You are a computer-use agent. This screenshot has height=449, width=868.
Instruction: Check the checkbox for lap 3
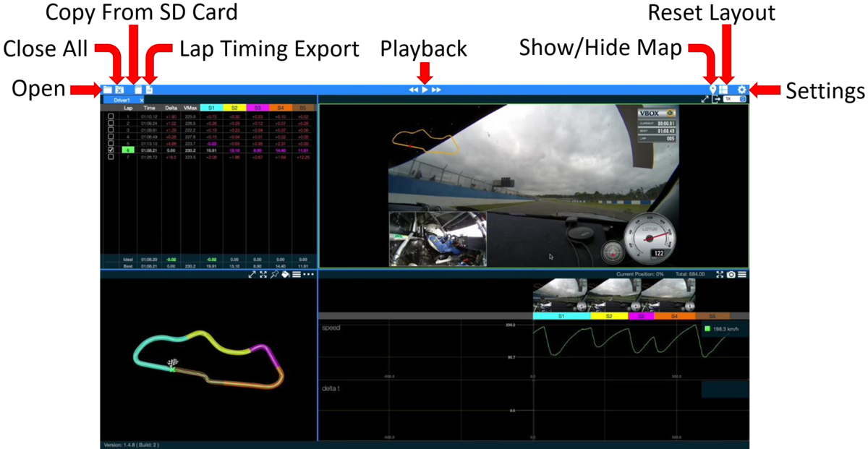point(111,129)
